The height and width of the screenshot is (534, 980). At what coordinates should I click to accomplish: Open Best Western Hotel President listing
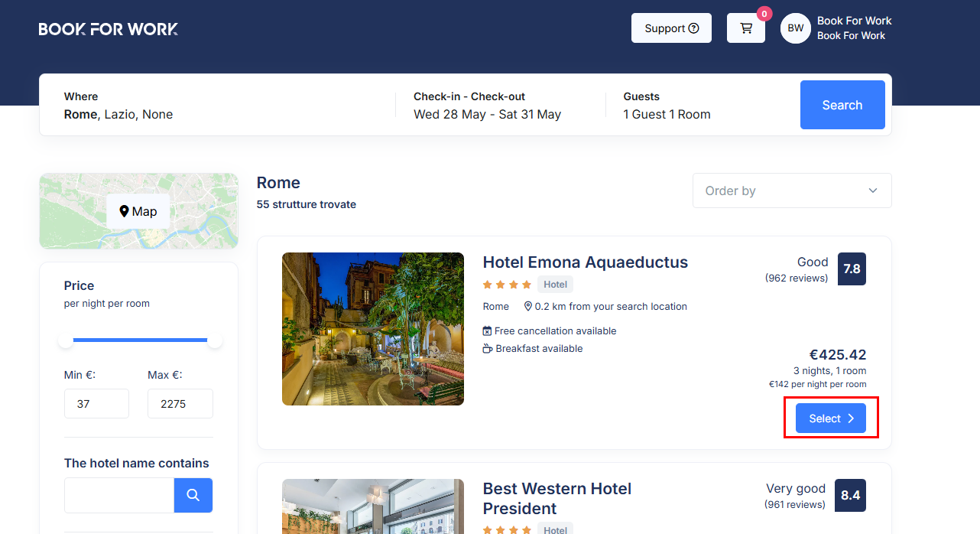[x=557, y=498]
